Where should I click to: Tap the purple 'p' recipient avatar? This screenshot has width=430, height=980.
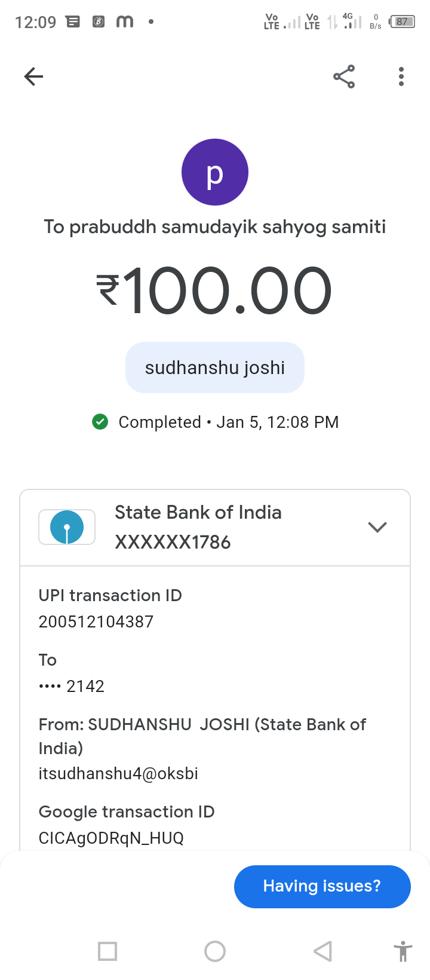(x=215, y=172)
